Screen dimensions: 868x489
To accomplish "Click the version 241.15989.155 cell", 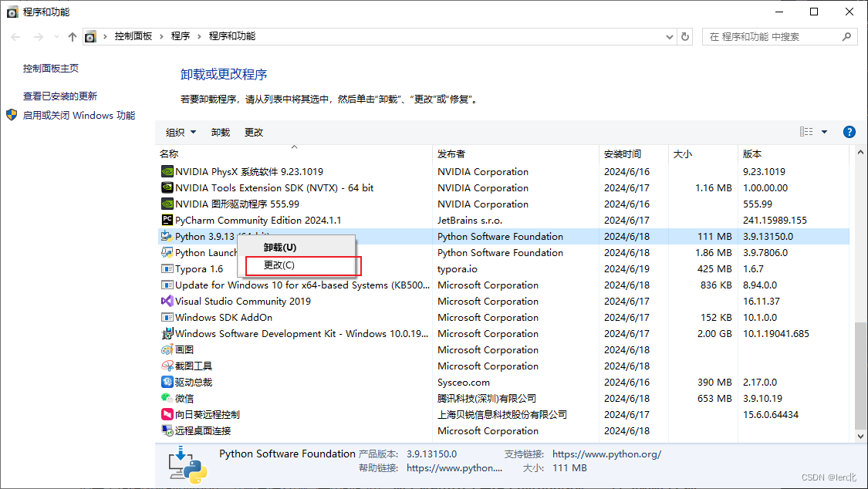I will coord(775,220).
